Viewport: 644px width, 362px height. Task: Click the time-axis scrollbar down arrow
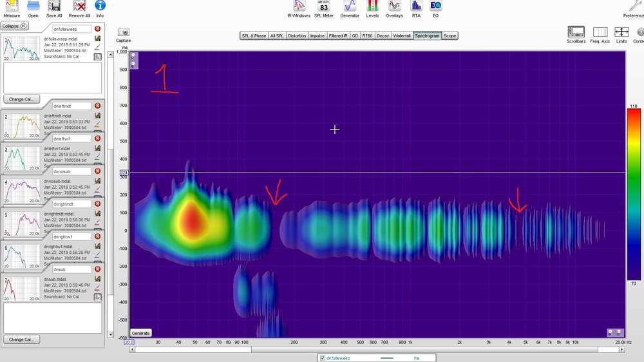(x=111, y=335)
